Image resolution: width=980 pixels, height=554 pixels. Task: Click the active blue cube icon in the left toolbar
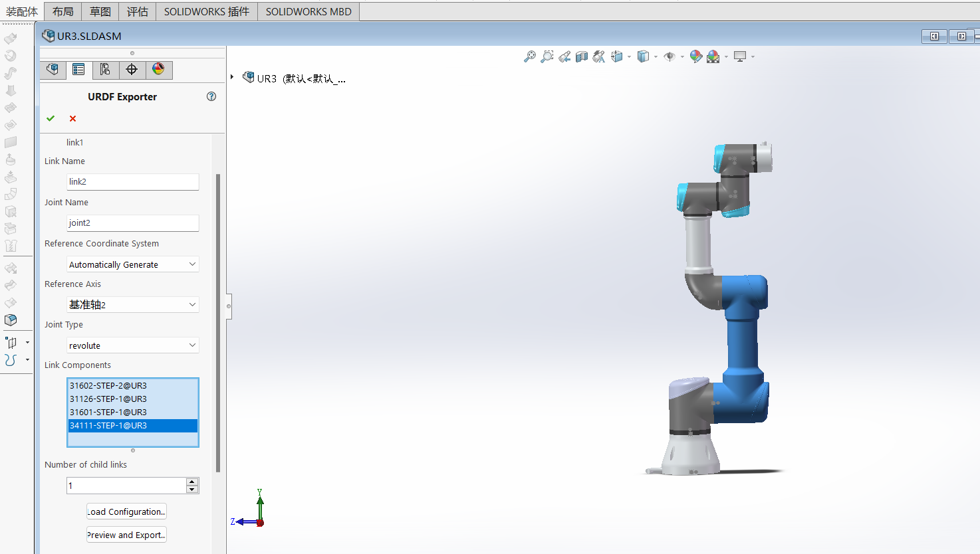click(11, 320)
